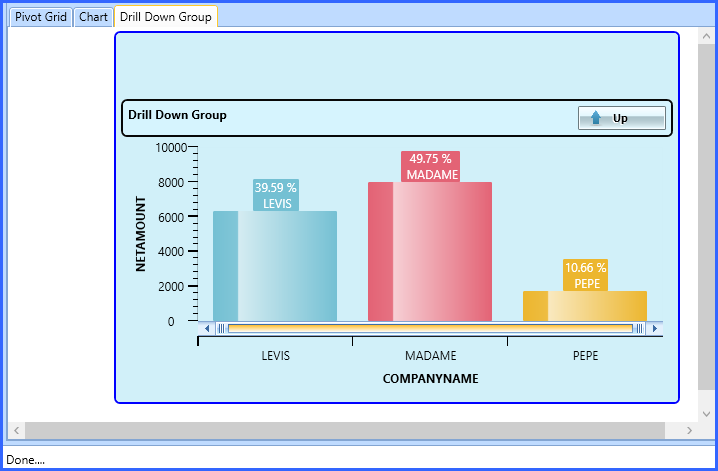Viewport: 718px width, 471px height.
Task: Click the yellow chart zoom scrollbar thumb
Action: tap(430, 328)
